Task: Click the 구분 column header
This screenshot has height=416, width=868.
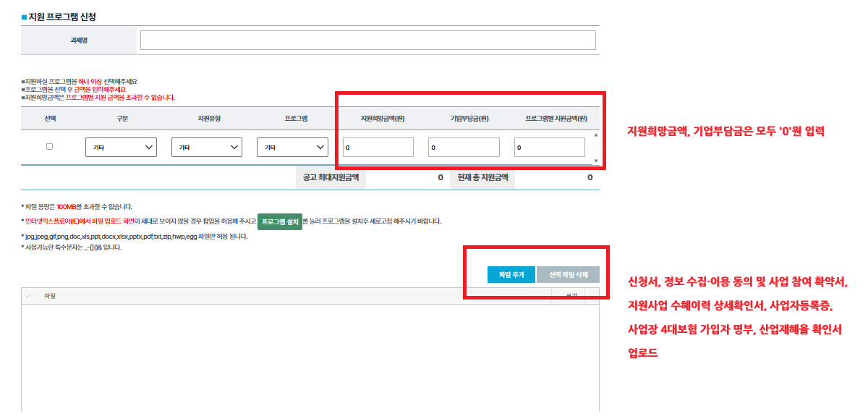Action: point(122,119)
